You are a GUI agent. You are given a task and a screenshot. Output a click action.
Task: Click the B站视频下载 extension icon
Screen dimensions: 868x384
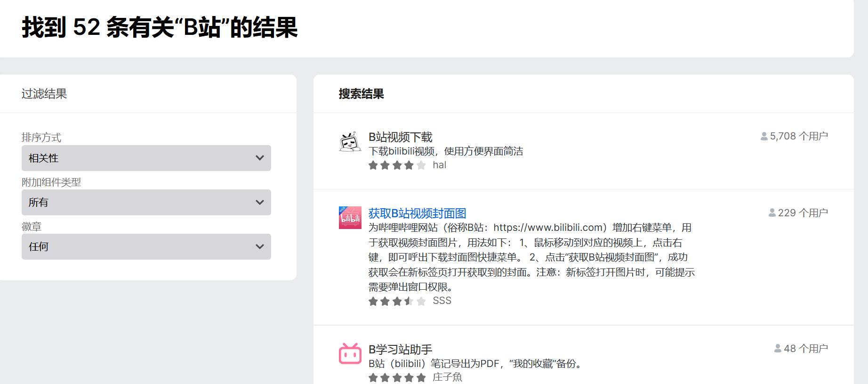pyautogui.click(x=350, y=142)
